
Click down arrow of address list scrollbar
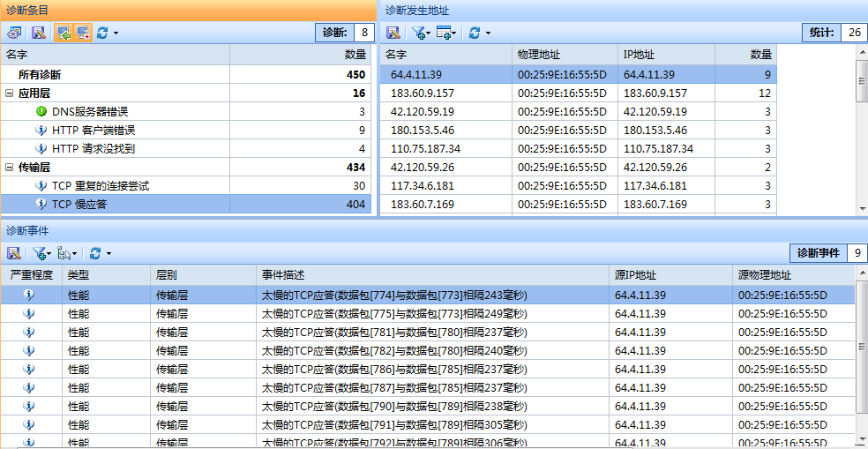click(x=862, y=209)
